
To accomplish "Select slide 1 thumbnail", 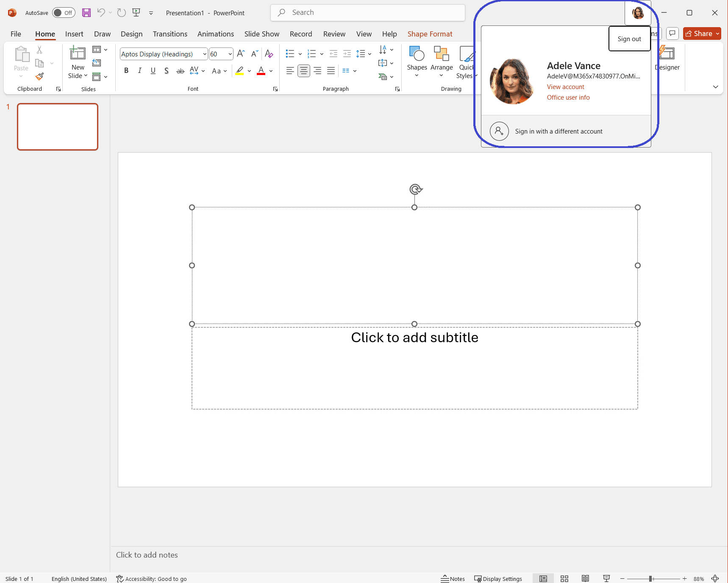I will point(58,127).
